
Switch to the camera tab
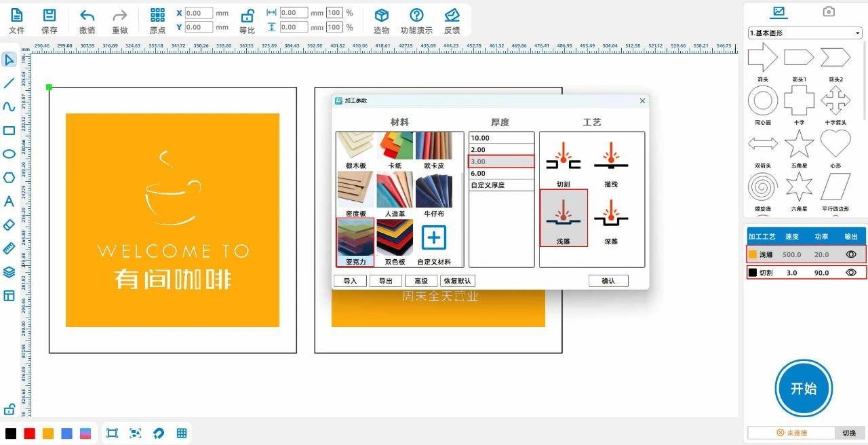(828, 12)
